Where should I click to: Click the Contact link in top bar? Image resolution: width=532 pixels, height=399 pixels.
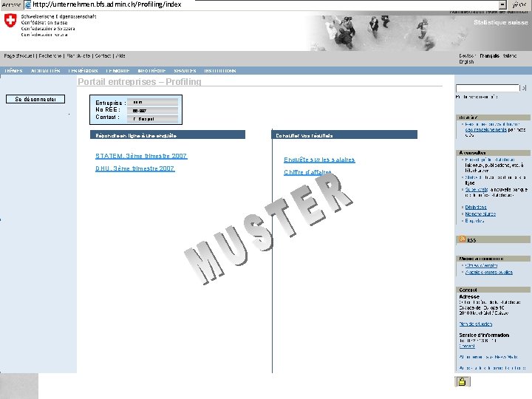tap(103, 55)
